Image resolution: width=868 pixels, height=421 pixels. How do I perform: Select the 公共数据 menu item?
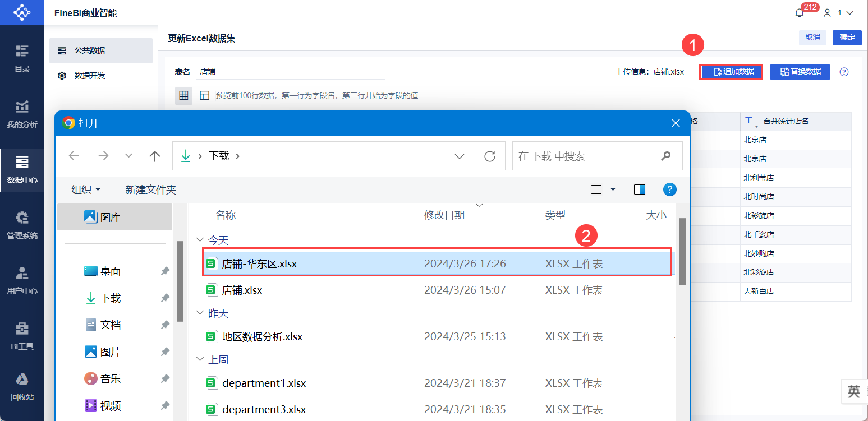coord(101,50)
